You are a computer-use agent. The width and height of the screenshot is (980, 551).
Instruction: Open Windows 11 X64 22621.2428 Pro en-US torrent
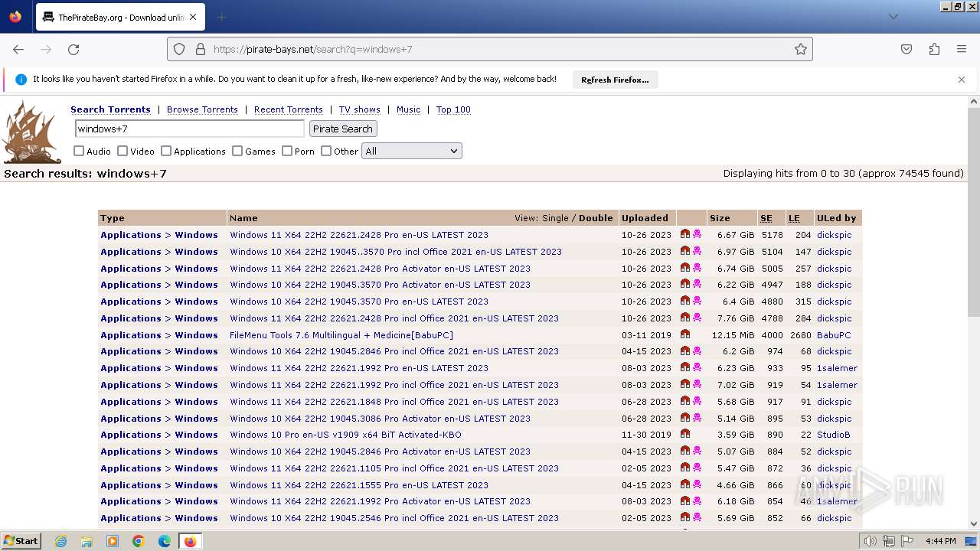359,235
